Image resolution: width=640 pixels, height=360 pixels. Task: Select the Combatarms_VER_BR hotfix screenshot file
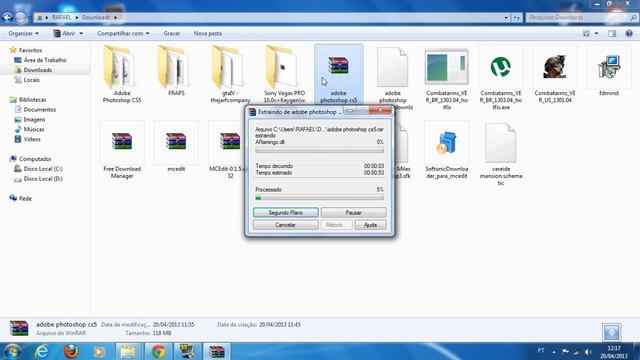click(x=447, y=78)
